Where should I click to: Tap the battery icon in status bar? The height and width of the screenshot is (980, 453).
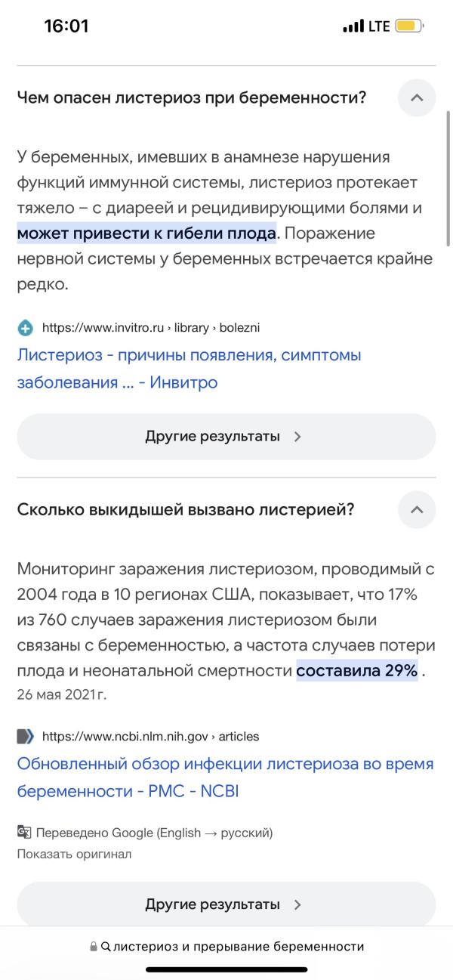pos(410,26)
